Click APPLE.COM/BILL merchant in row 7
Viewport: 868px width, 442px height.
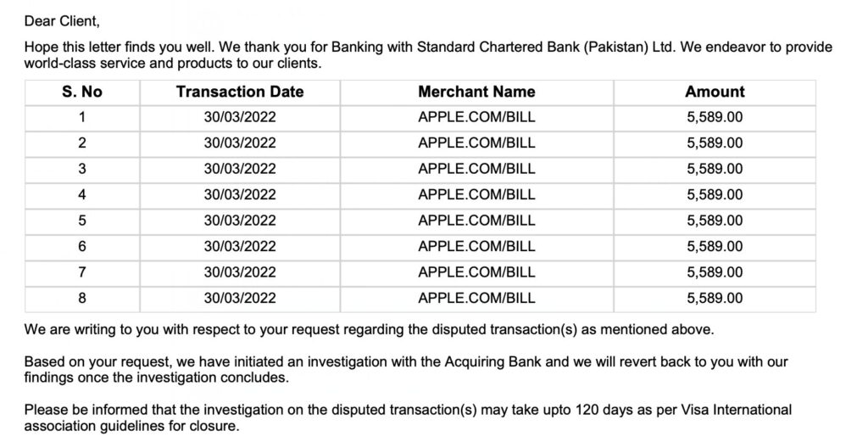[476, 272]
